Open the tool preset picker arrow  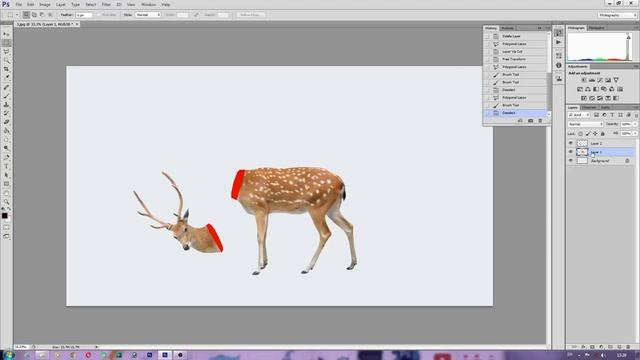[17, 15]
